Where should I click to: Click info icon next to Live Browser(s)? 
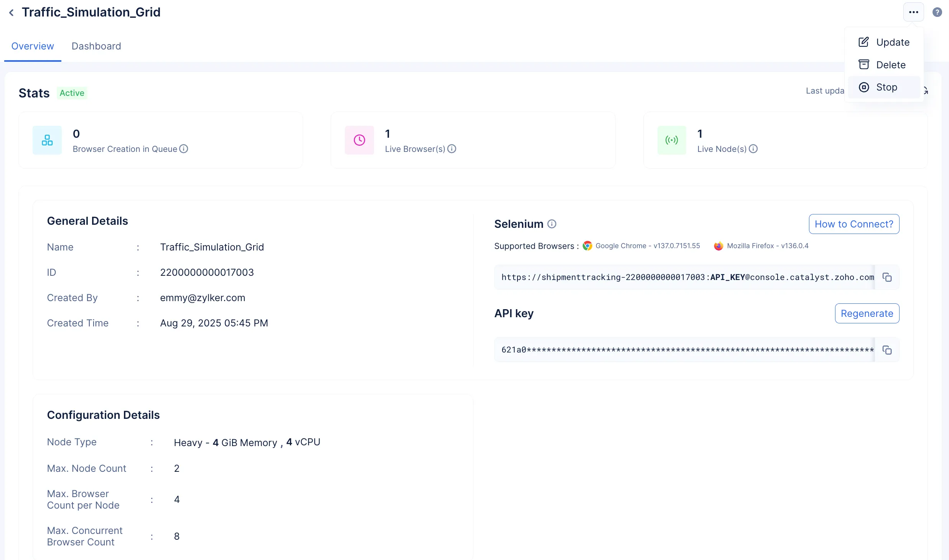coord(452,149)
